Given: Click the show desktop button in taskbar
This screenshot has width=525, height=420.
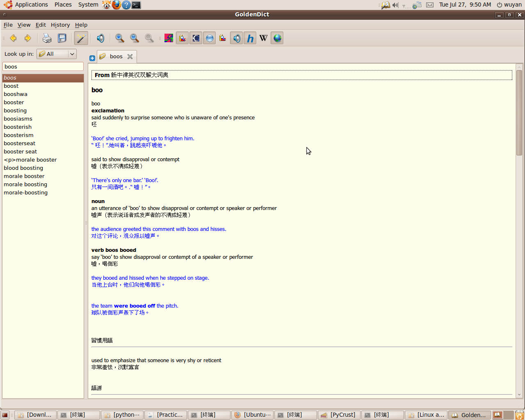Looking at the screenshot, I should 5,415.
